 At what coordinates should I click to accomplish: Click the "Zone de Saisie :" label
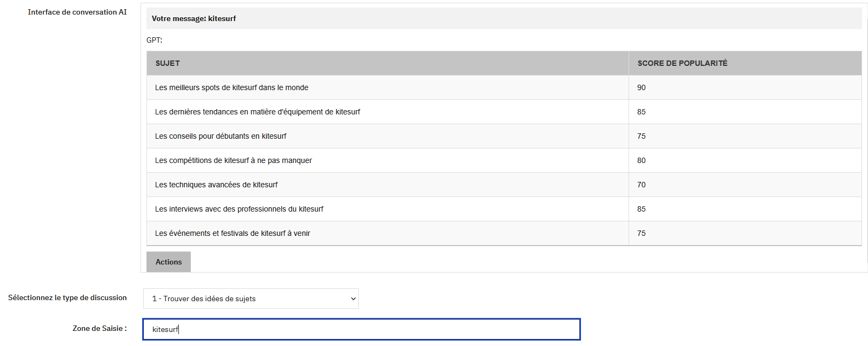click(99, 328)
